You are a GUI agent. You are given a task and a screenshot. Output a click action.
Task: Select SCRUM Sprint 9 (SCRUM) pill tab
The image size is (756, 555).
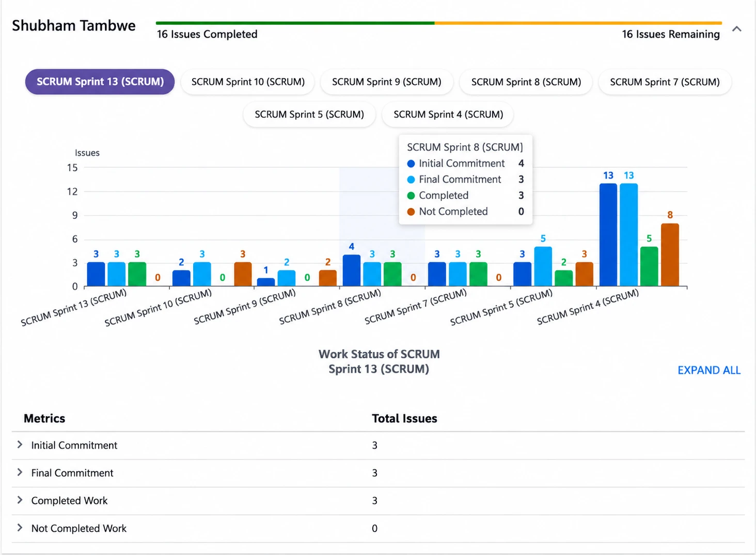tap(387, 82)
